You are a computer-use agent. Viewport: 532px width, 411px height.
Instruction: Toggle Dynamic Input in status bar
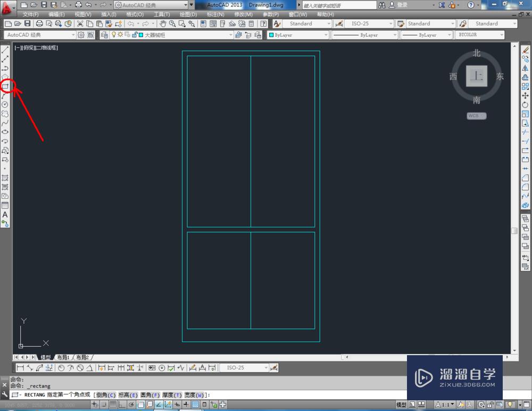coord(177,404)
